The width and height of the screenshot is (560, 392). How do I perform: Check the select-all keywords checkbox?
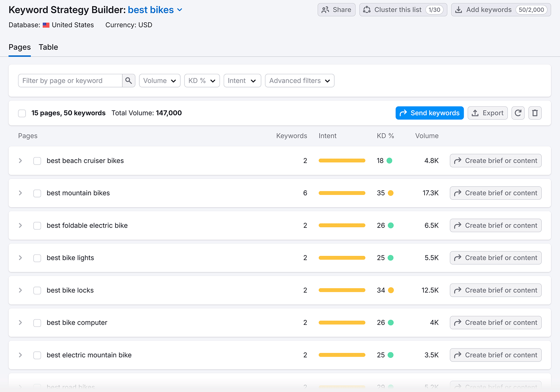tap(22, 113)
